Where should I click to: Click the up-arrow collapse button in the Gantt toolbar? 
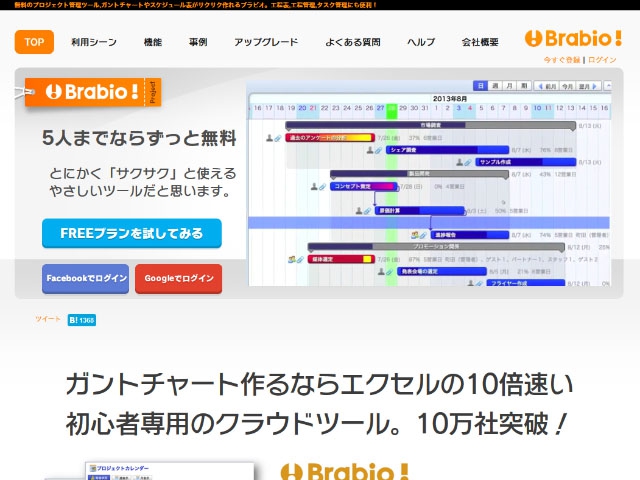[x=608, y=86]
